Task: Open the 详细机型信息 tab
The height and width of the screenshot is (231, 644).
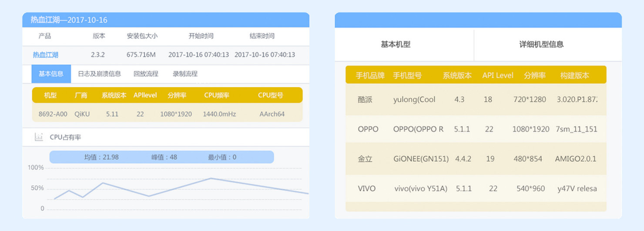Action: pyautogui.click(x=541, y=44)
